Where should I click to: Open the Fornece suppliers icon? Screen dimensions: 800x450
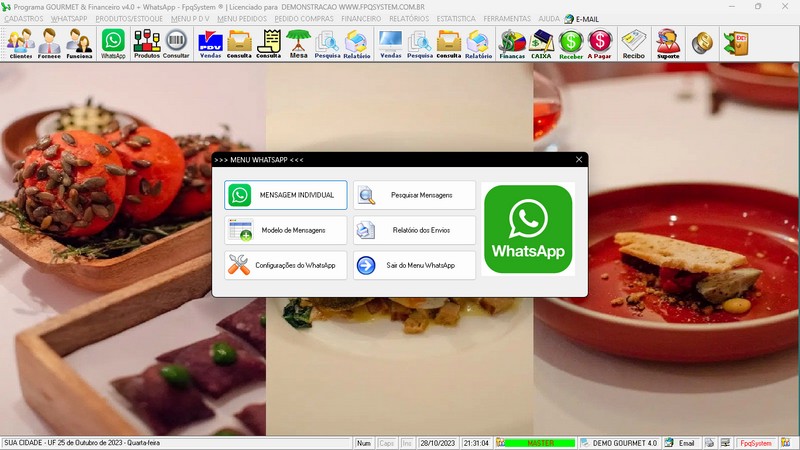pos(49,44)
